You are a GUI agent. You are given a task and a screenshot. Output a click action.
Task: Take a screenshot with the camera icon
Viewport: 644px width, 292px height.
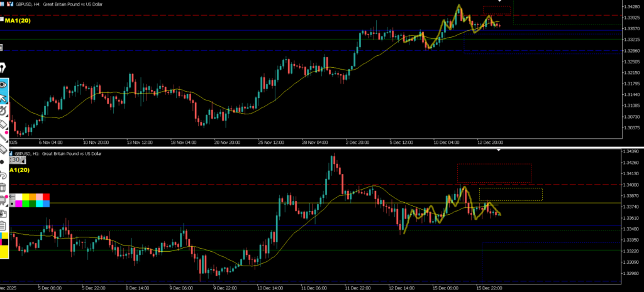pyautogui.click(x=3, y=214)
